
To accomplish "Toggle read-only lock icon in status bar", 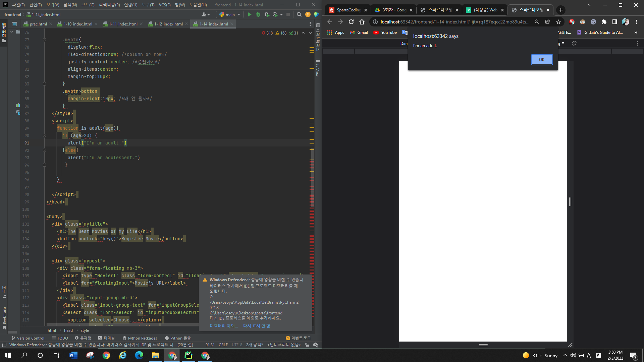I will (x=307, y=345).
